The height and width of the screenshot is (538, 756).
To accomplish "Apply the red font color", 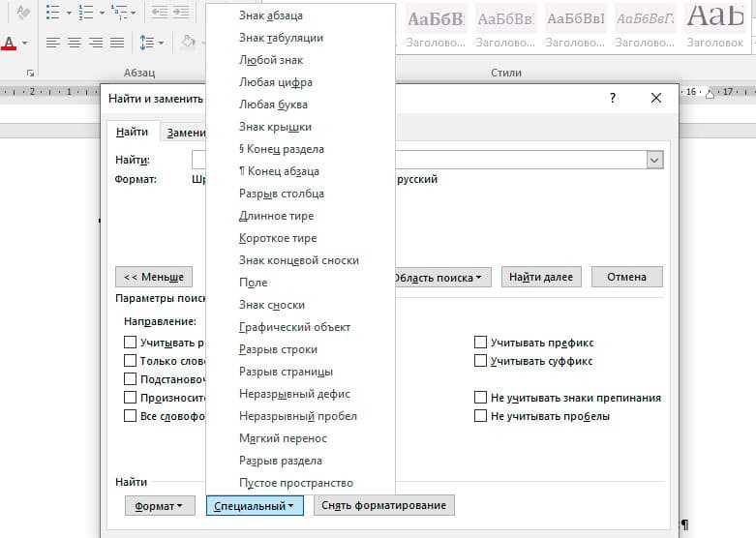I will 9,43.
